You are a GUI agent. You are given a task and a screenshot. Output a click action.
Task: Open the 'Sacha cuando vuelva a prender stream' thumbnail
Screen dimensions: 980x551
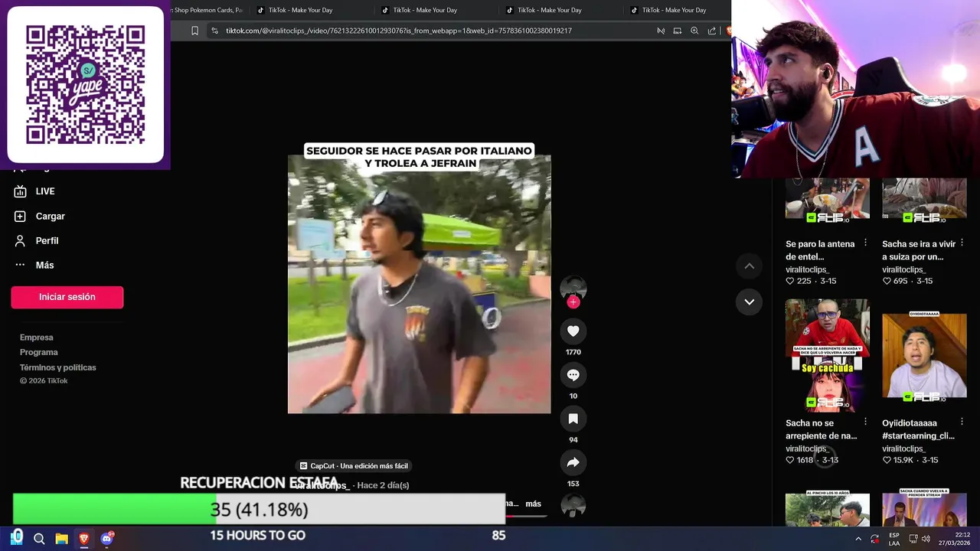click(924, 508)
